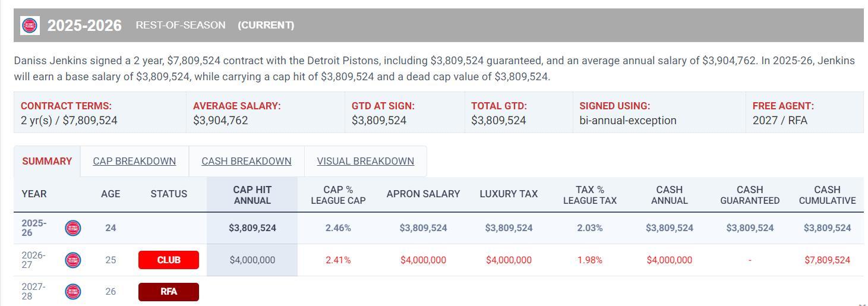Click the Apron Salary column header

click(423, 194)
